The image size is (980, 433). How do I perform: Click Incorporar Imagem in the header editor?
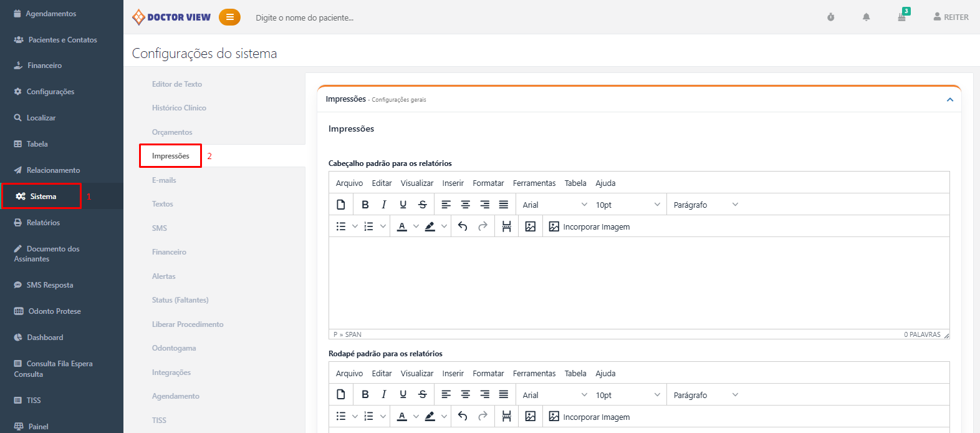[x=589, y=226]
